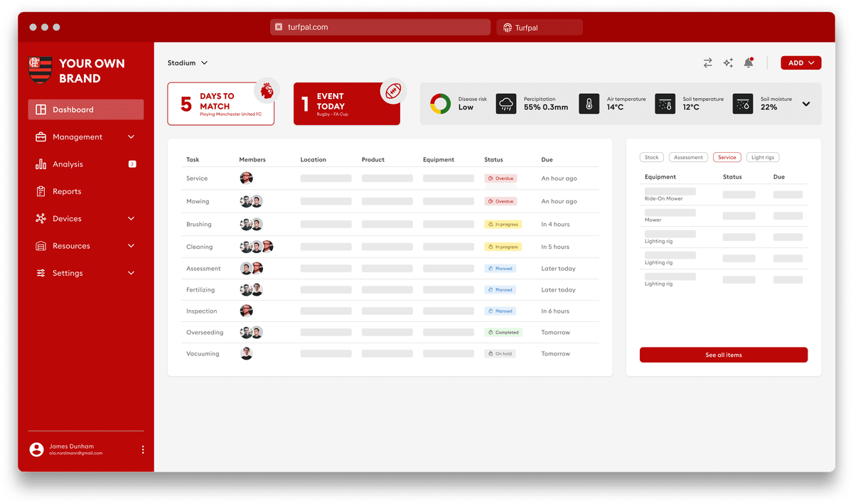This screenshot has height=504, width=853.
Task: Open the Devices section icon in sidebar
Action: coord(41,218)
